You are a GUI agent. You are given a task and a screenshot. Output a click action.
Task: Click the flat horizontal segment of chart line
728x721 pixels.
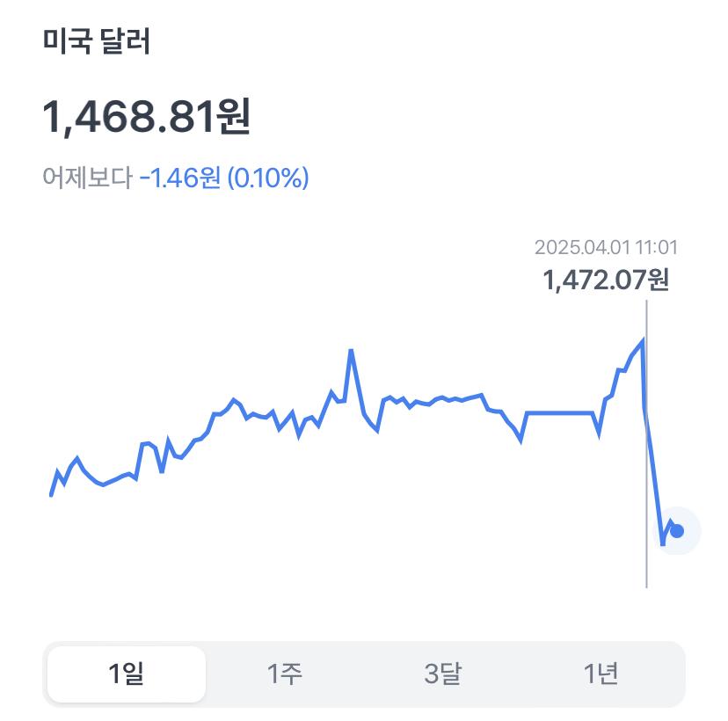click(x=559, y=412)
